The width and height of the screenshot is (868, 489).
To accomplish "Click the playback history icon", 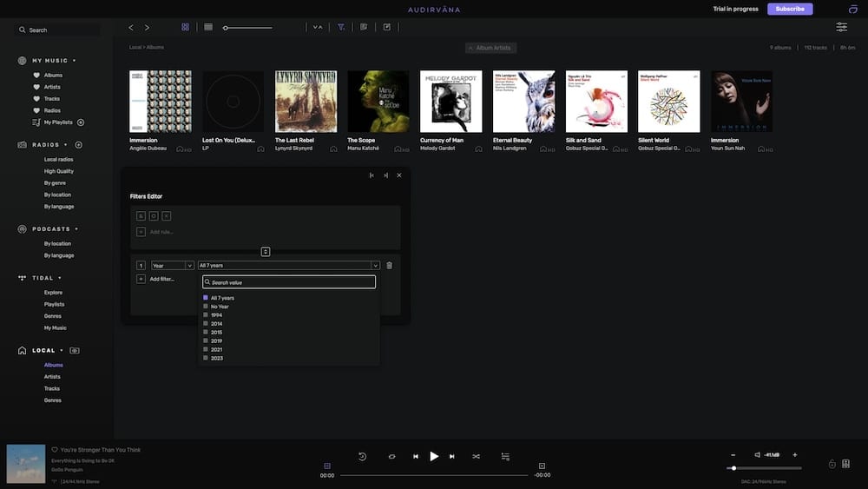I will (x=363, y=456).
